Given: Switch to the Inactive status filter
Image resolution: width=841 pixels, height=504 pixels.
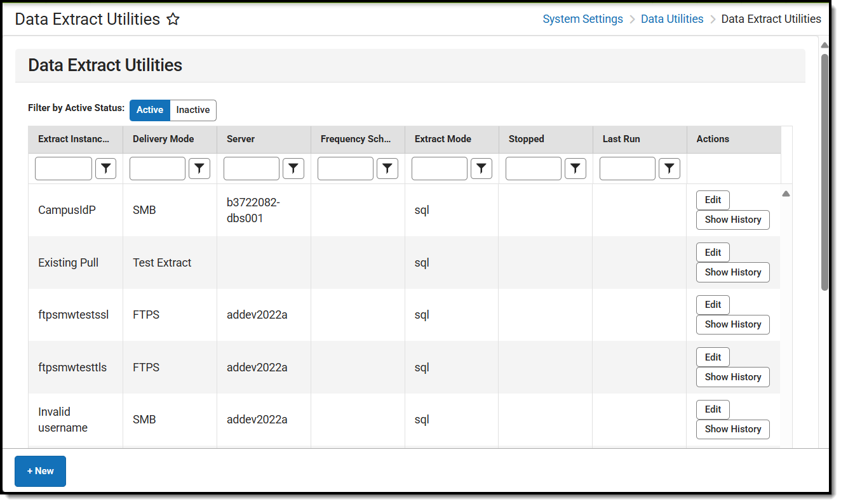Looking at the screenshot, I should [x=192, y=110].
